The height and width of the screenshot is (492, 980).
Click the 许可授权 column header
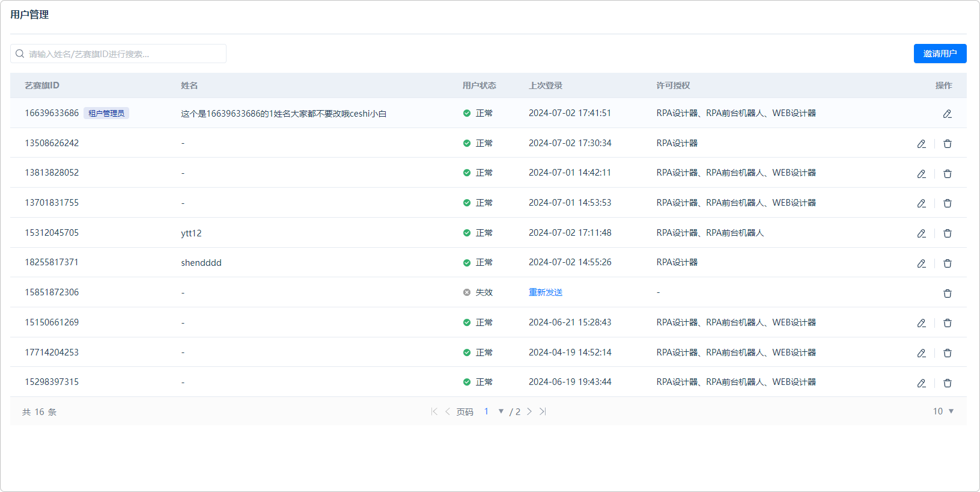(x=673, y=85)
